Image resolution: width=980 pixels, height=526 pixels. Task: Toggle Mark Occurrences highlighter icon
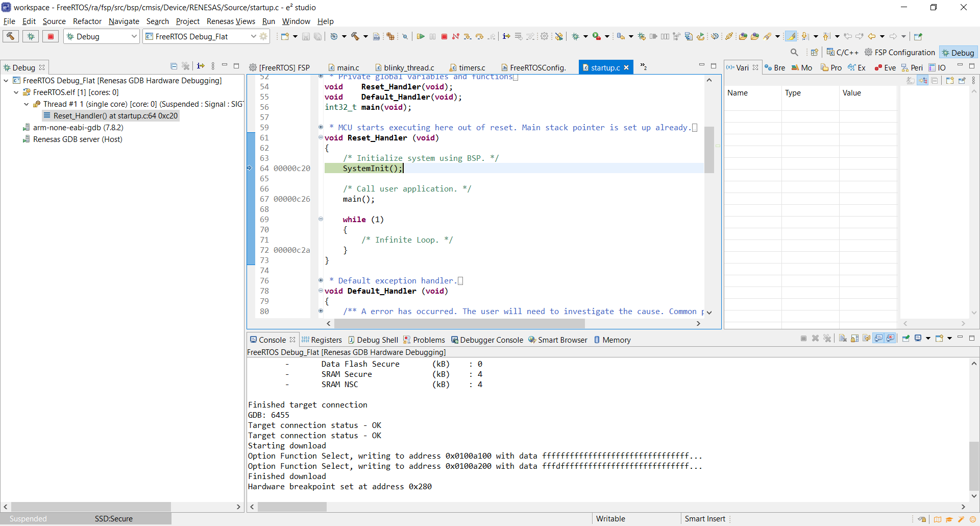click(791, 36)
